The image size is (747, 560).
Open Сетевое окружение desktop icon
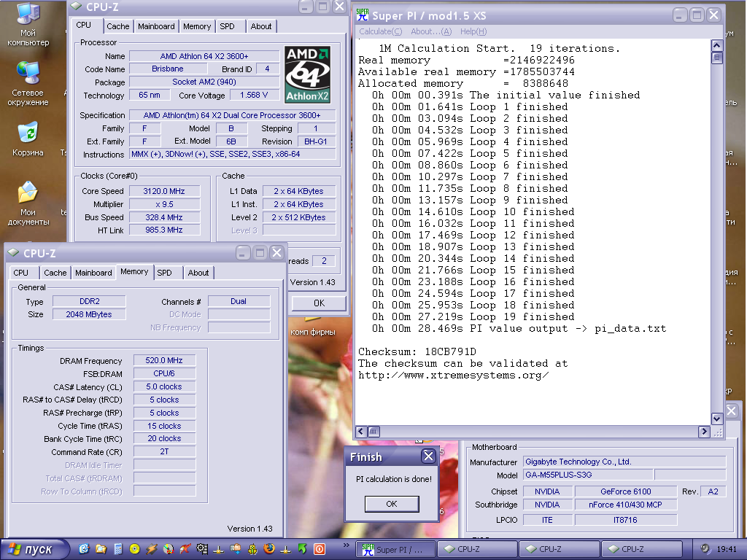(28, 83)
